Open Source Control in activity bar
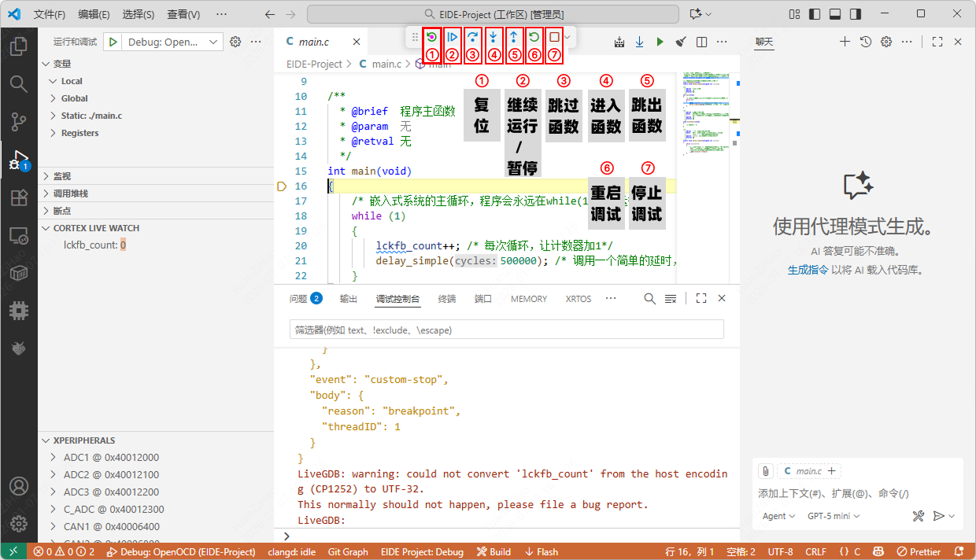This screenshot has width=976, height=560. 19,121
